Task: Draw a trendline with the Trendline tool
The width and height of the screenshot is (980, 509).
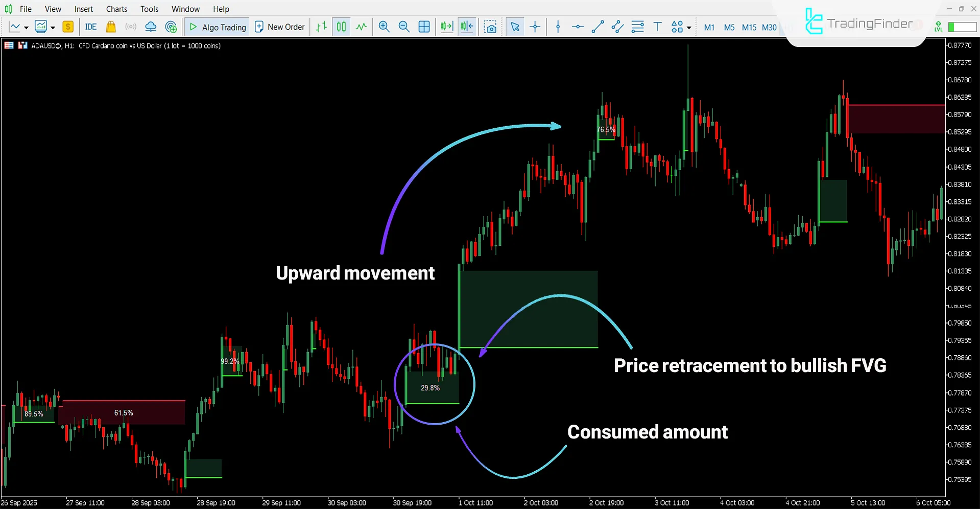Action: 597,27
